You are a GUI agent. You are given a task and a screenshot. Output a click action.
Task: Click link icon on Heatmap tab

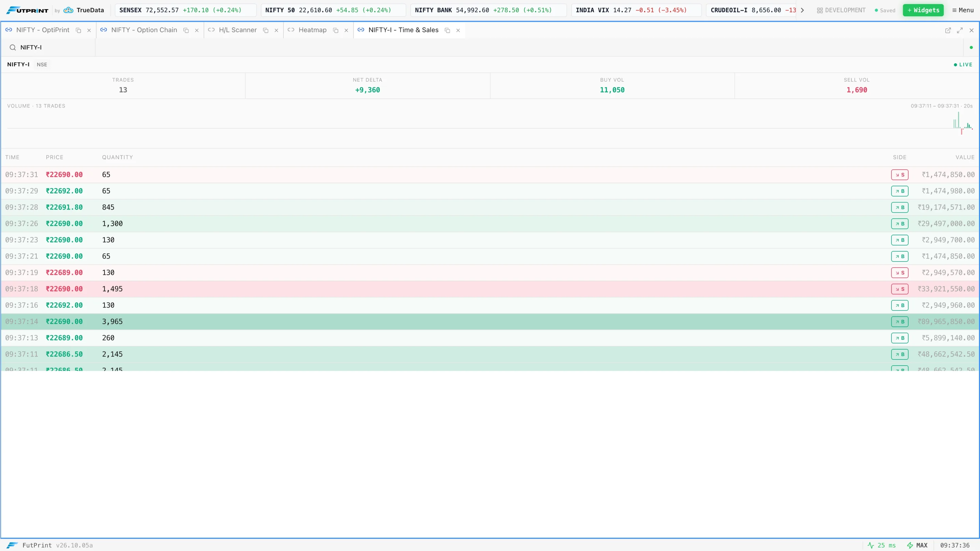[291, 30]
